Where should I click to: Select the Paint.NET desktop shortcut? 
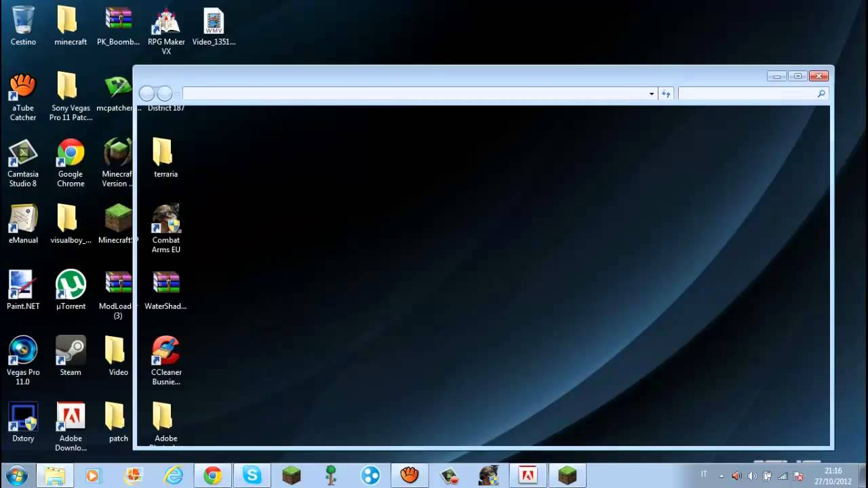pos(23,290)
